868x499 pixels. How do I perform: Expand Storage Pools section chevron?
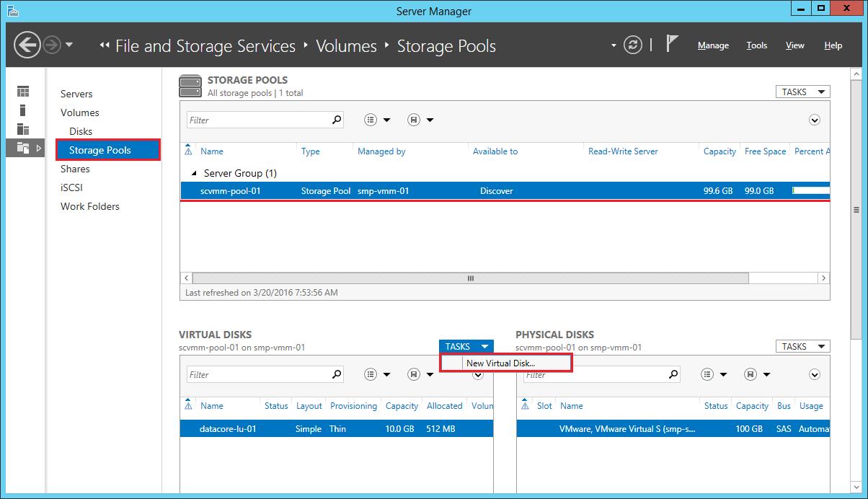[815, 120]
